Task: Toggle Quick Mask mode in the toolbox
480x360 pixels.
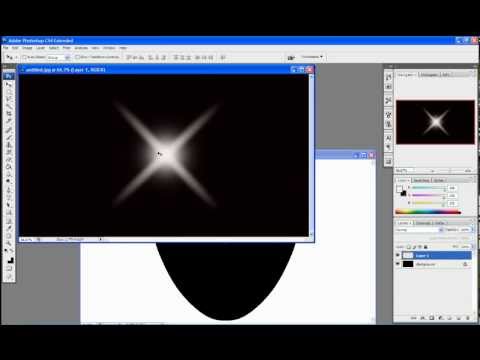Action: pos(9,268)
